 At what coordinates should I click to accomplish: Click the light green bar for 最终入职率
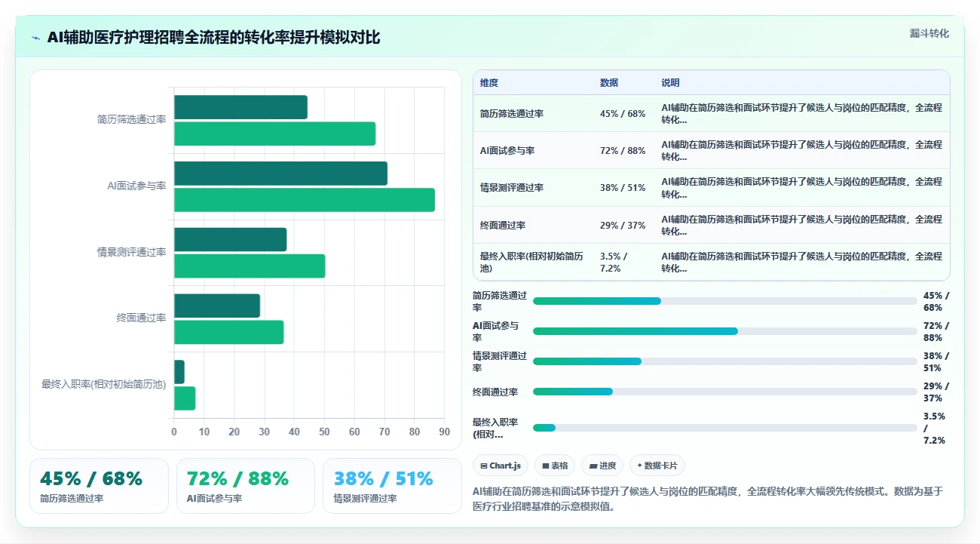185,398
